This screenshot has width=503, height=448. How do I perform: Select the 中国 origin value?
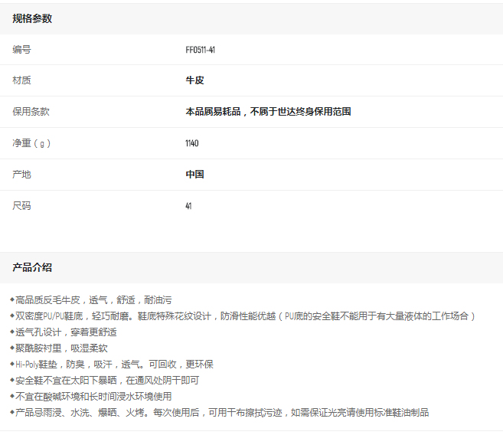194,175
